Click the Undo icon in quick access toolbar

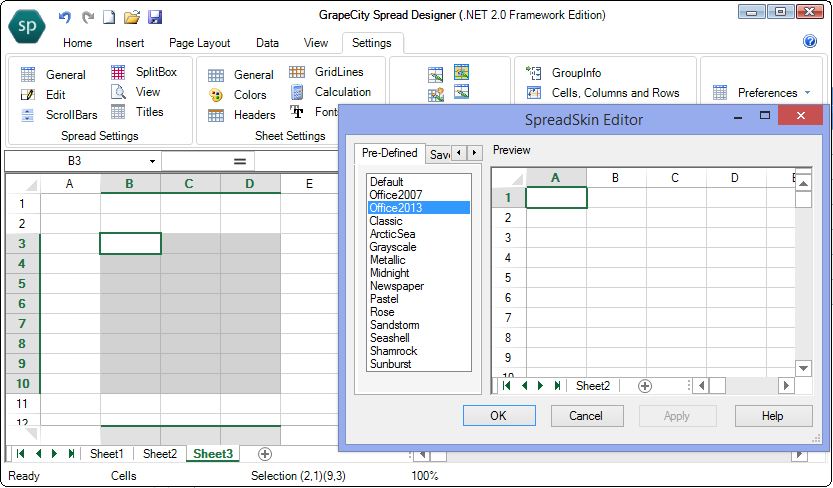[x=65, y=17]
